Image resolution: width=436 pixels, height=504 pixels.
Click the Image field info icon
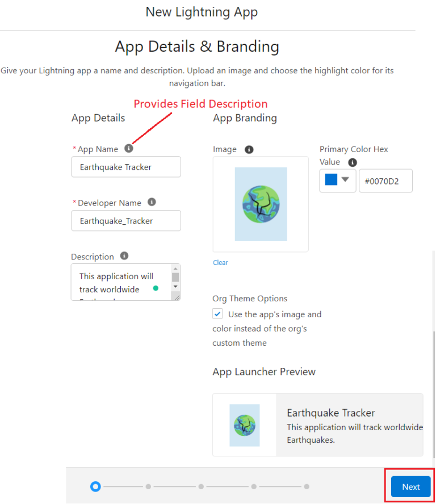249,149
